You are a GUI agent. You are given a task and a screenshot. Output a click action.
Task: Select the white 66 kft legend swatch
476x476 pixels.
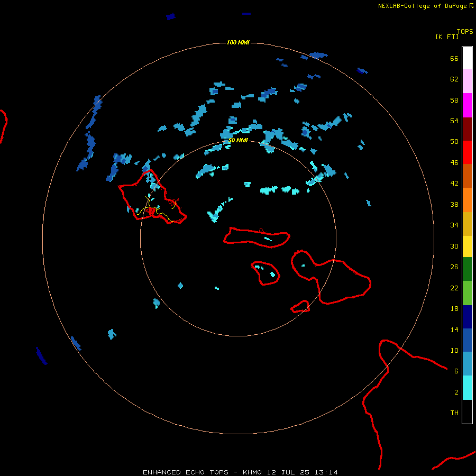point(467,58)
